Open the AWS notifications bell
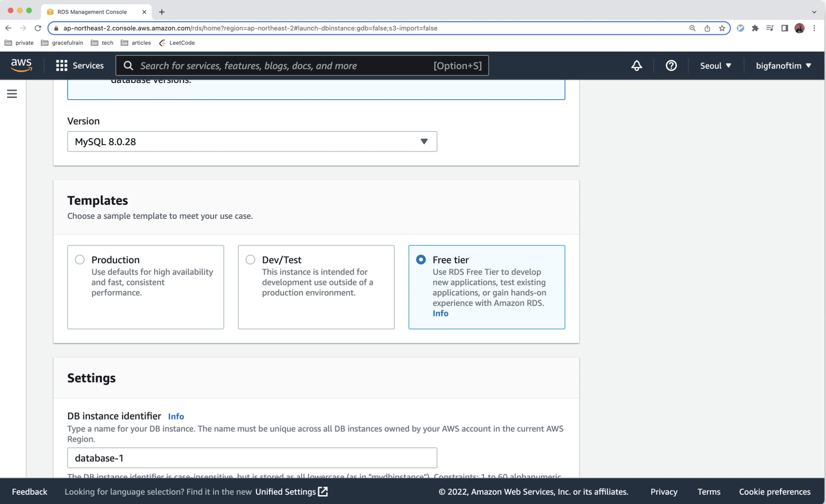Image resolution: width=826 pixels, height=504 pixels. click(636, 66)
